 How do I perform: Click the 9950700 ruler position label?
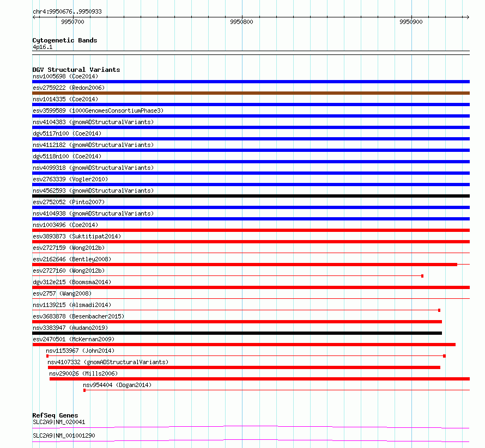(72, 22)
